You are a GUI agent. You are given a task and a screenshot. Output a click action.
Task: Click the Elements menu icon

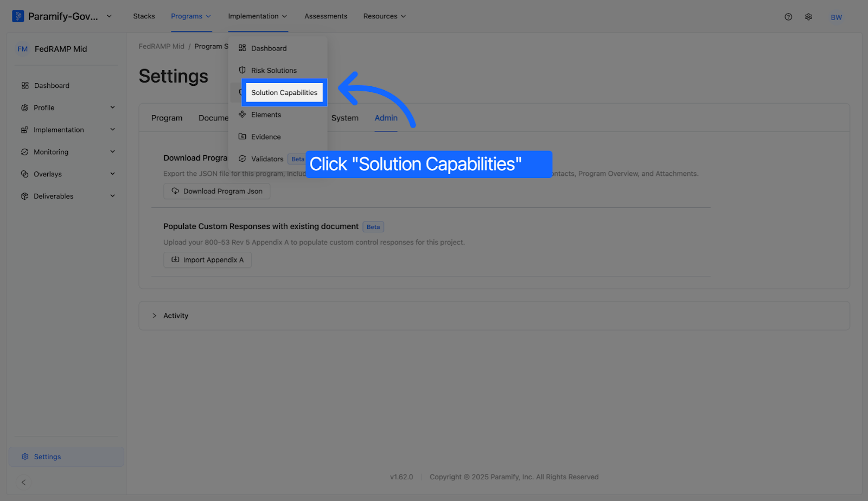[242, 115]
